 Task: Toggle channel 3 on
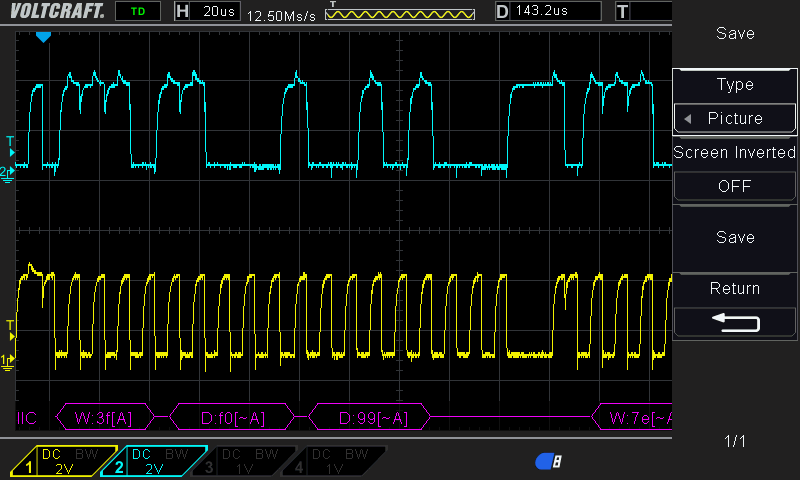click(244, 461)
